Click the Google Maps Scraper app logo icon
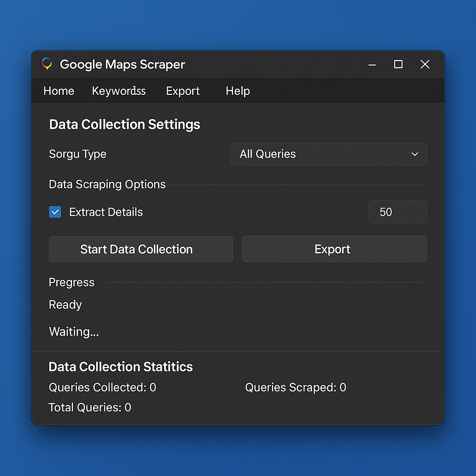This screenshot has width=476, height=476. tap(47, 64)
